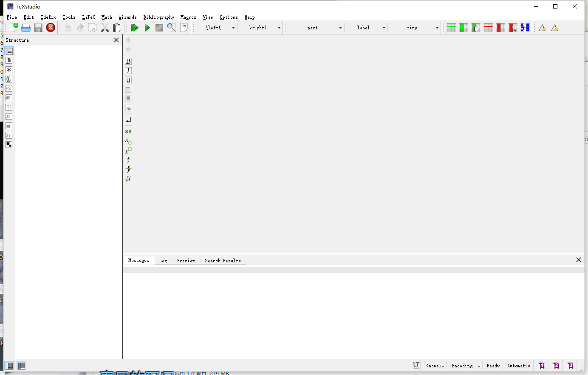
Task: Add a table row with the green row icon
Action: coord(451,28)
